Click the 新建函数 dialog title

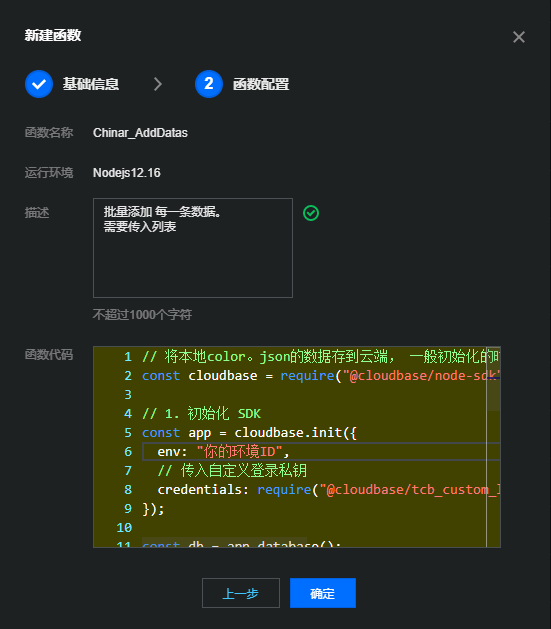(53, 35)
